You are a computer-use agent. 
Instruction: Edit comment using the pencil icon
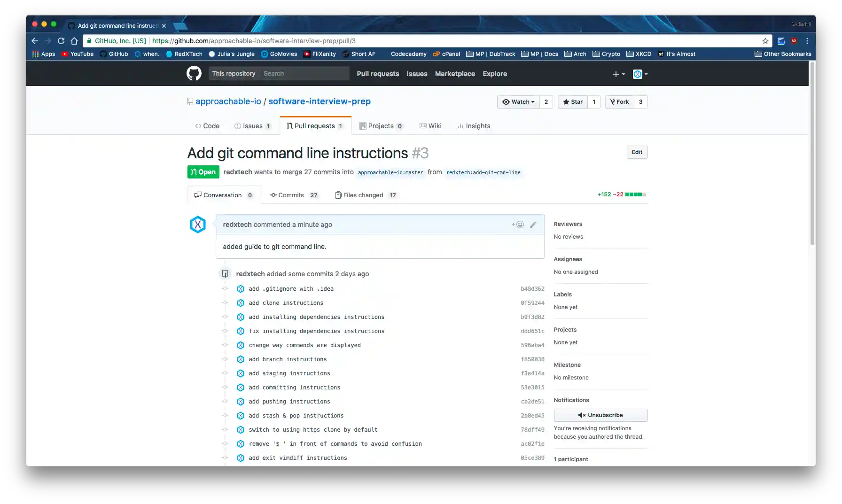click(x=533, y=225)
